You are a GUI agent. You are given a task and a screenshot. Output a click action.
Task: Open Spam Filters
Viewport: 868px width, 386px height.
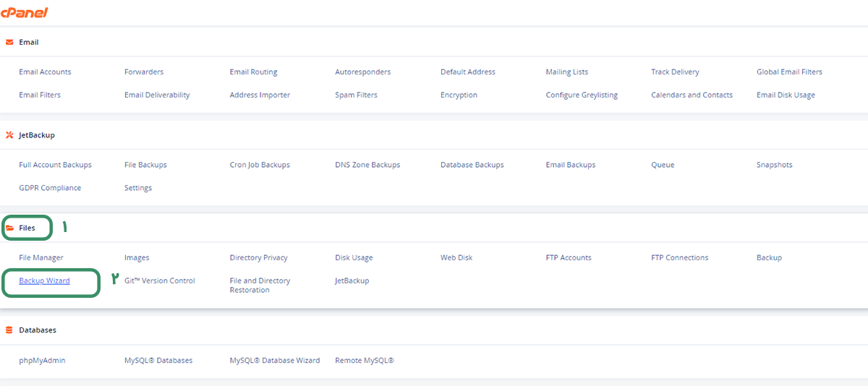[x=356, y=95]
